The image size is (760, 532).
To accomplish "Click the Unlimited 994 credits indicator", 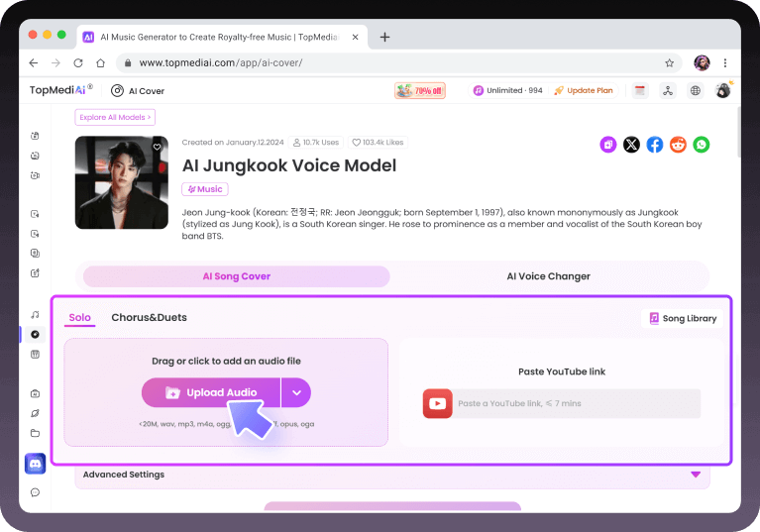I will [x=508, y=90].
